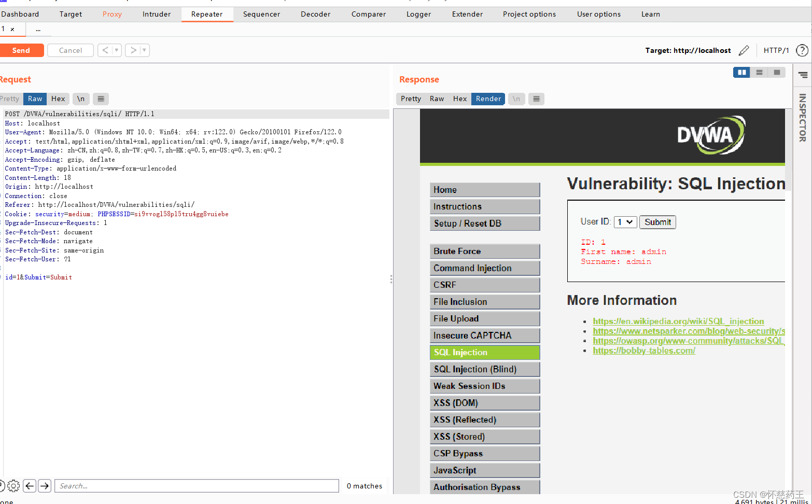Select Pretty view in Response pane
Screen dimensions: 812x504
pos(411,99)
